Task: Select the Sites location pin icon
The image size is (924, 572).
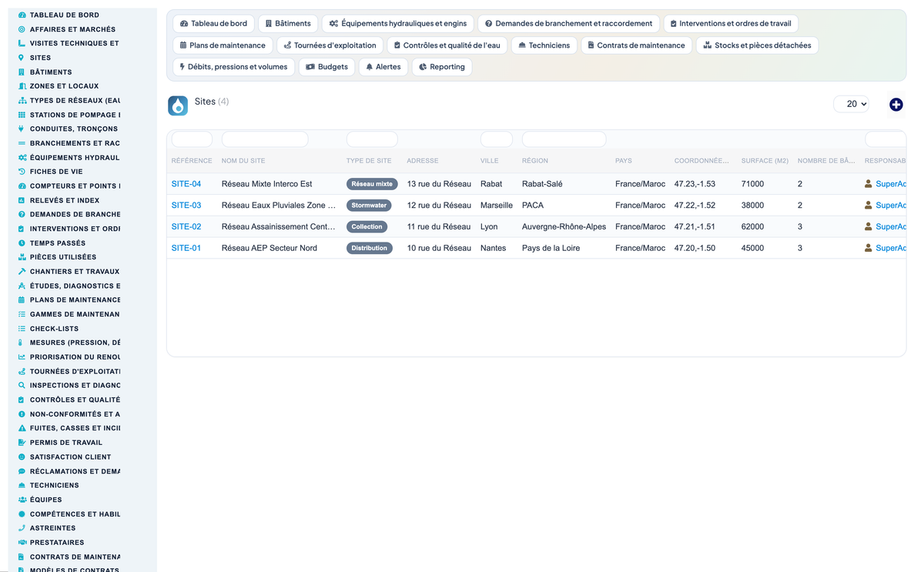Action: coord(22,58)
